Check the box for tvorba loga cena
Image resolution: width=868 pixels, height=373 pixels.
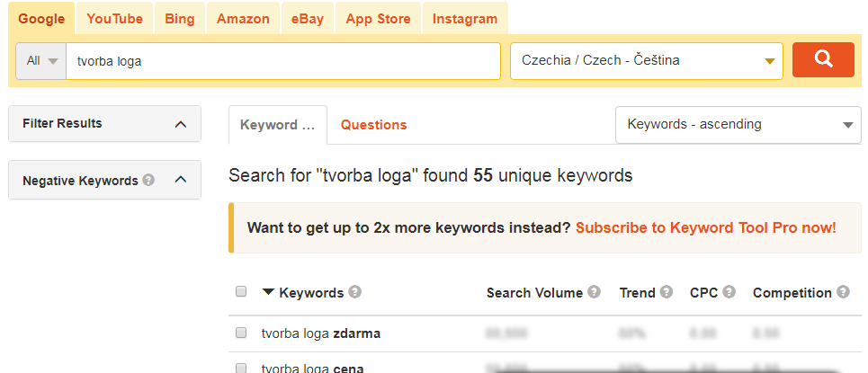tap(241, 368)
